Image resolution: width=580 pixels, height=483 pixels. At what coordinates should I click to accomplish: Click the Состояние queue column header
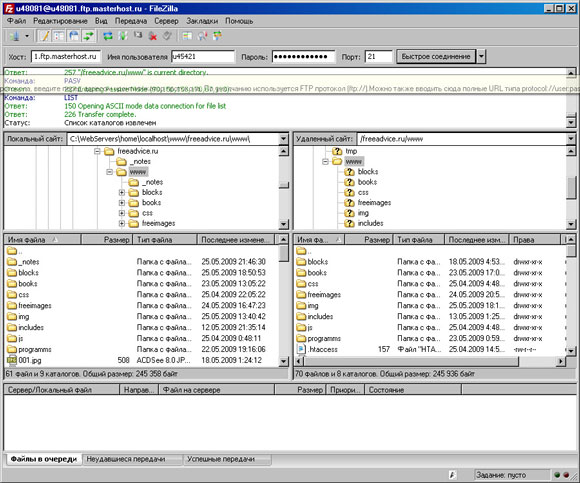click(413, 390)
